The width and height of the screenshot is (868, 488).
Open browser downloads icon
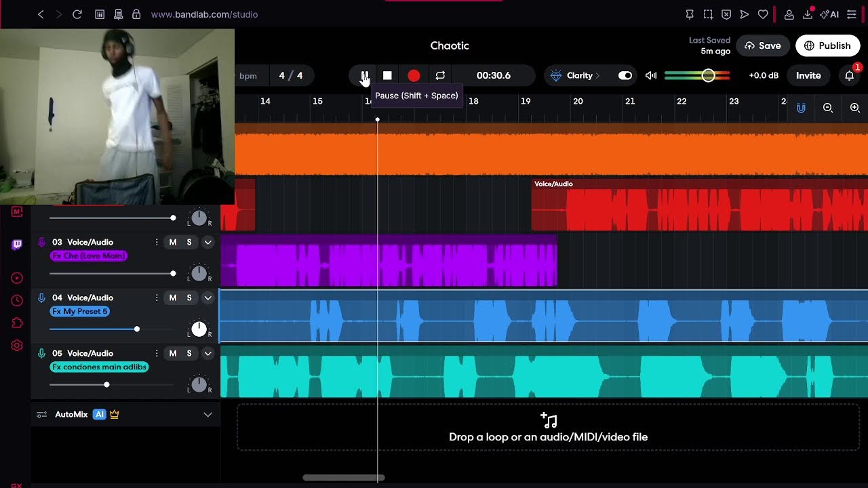808,14
